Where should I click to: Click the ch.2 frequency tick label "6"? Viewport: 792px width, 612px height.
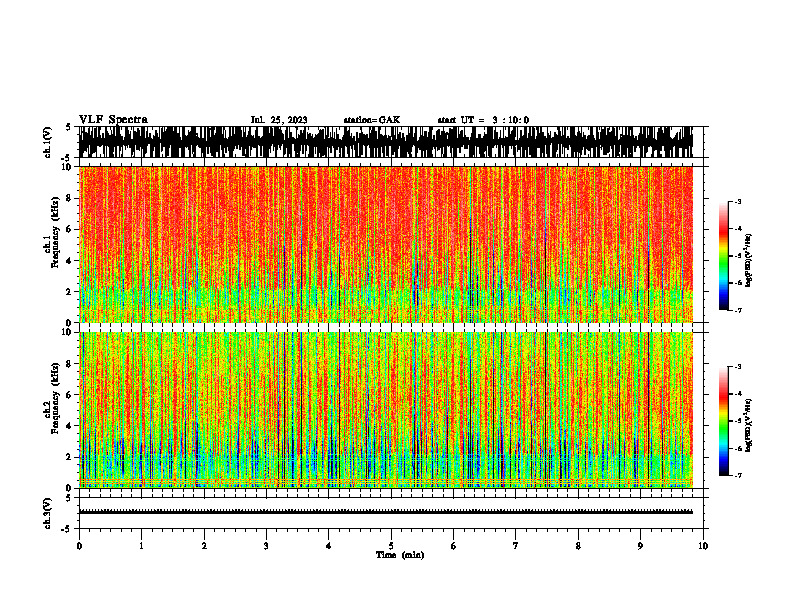coord(70,395)
